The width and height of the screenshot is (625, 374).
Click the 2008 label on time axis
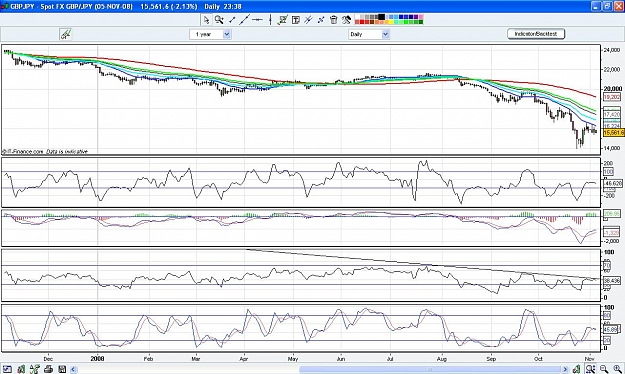tap(97, 358)
